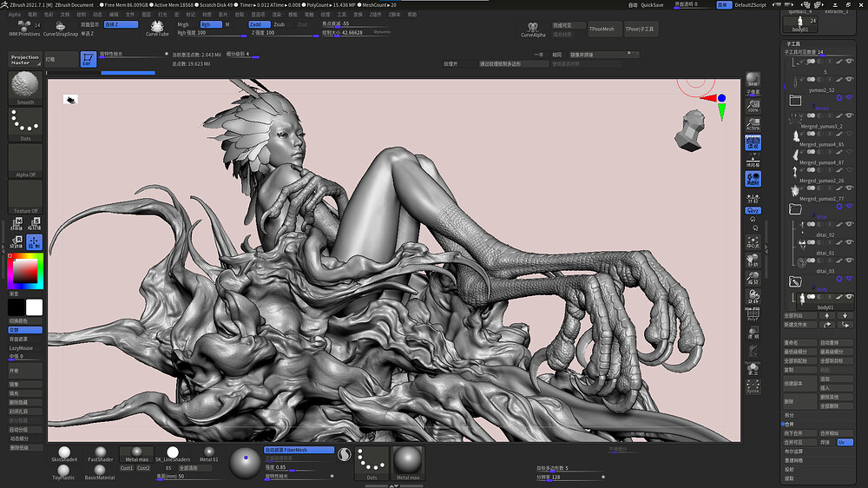Click the camera head orientation widget
The width and height of the screenshot is (868, 488).
click(690, 130)
